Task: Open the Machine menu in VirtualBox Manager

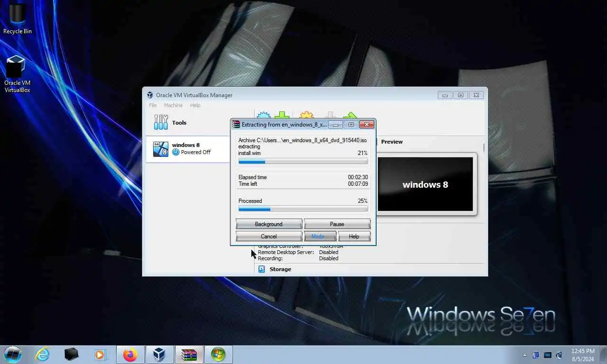Action: 173,105
